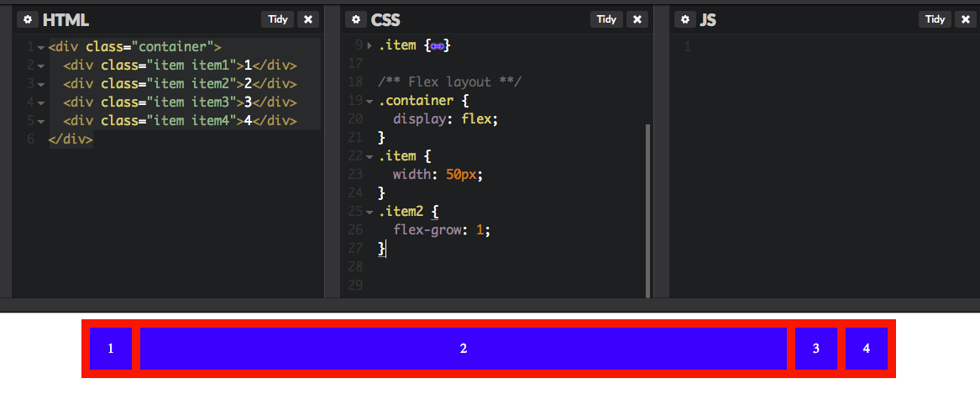The height and width of the screenshot is (410, 980).
Task: Collapse the fold arrow on HTML line 3
Action: (40, 84)
